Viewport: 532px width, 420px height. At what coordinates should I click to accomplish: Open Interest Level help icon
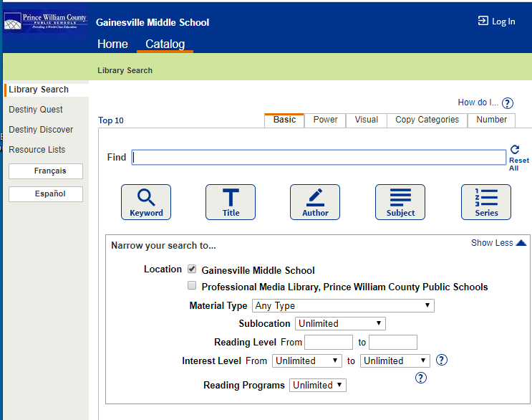441,360
